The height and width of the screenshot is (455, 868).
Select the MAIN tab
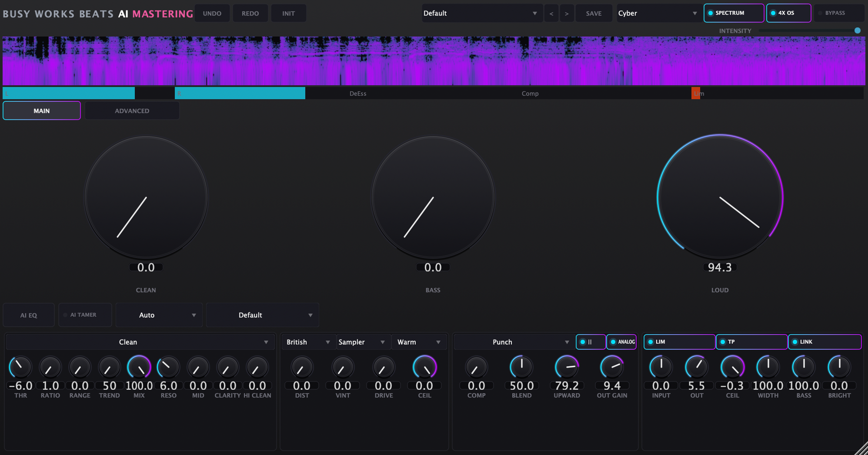pos(42,111)
